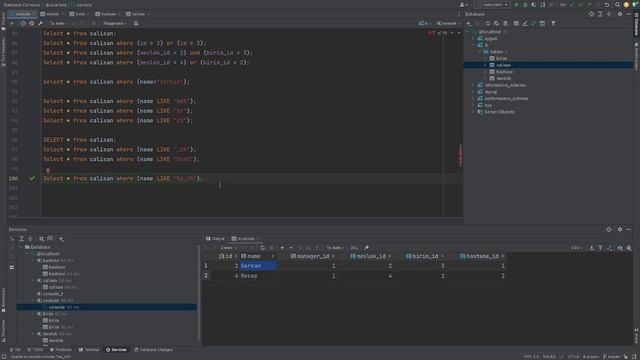Screen dimensions: 640x360
Task: Select the result tab next to Output
Action: 245,239
